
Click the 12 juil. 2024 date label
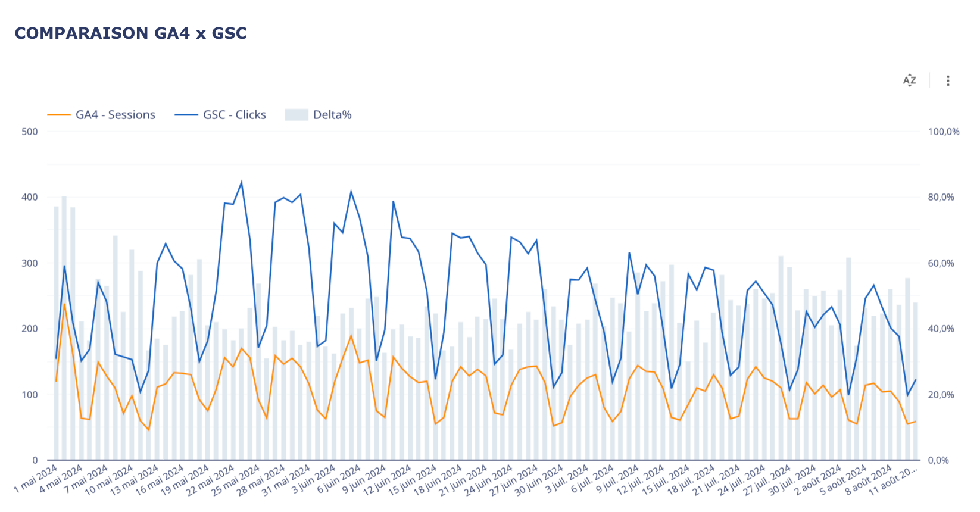641,480
